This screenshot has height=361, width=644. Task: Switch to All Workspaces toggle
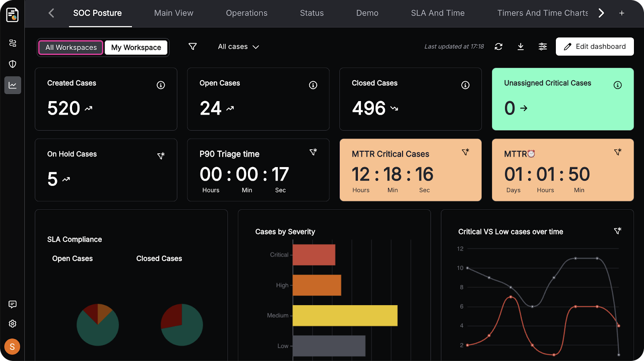tap(71, 47)
